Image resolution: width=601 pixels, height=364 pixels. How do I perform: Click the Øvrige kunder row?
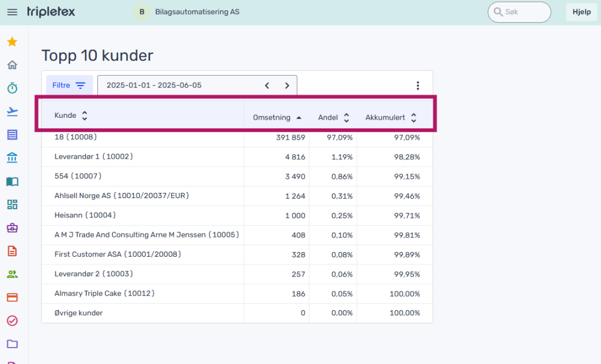pos(237,313)
